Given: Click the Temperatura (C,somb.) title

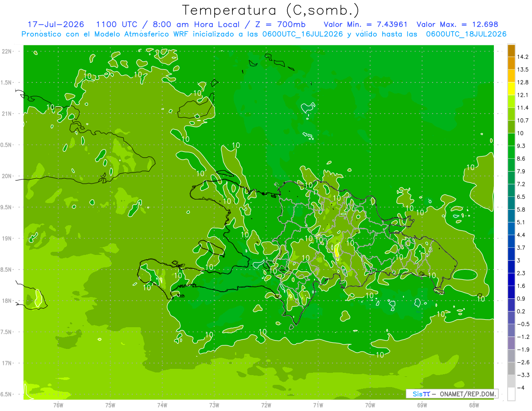Looking at the screenshot, I should [271, 10].
